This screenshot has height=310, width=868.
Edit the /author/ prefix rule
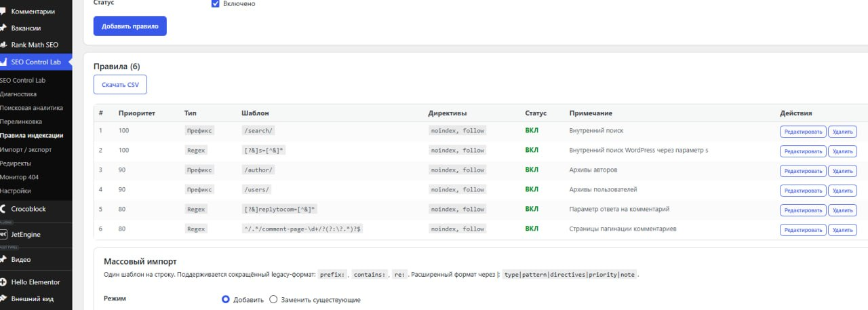click(803, 171)
